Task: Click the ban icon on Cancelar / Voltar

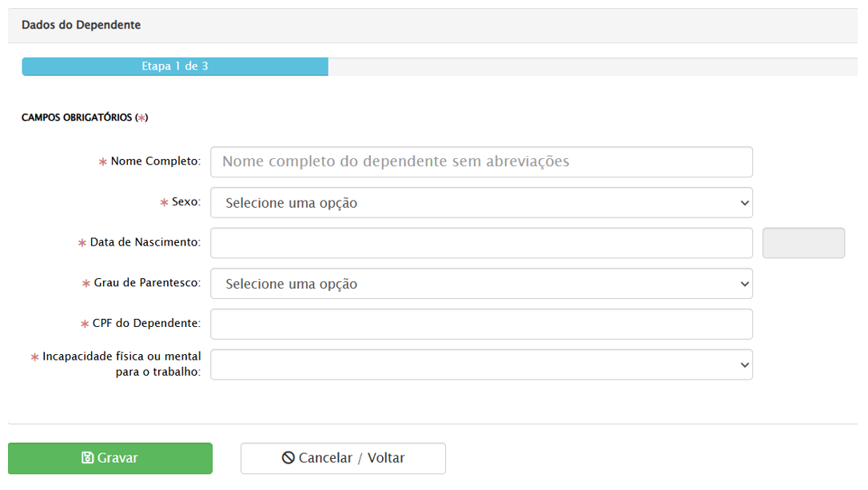Action: coord(289,458)
